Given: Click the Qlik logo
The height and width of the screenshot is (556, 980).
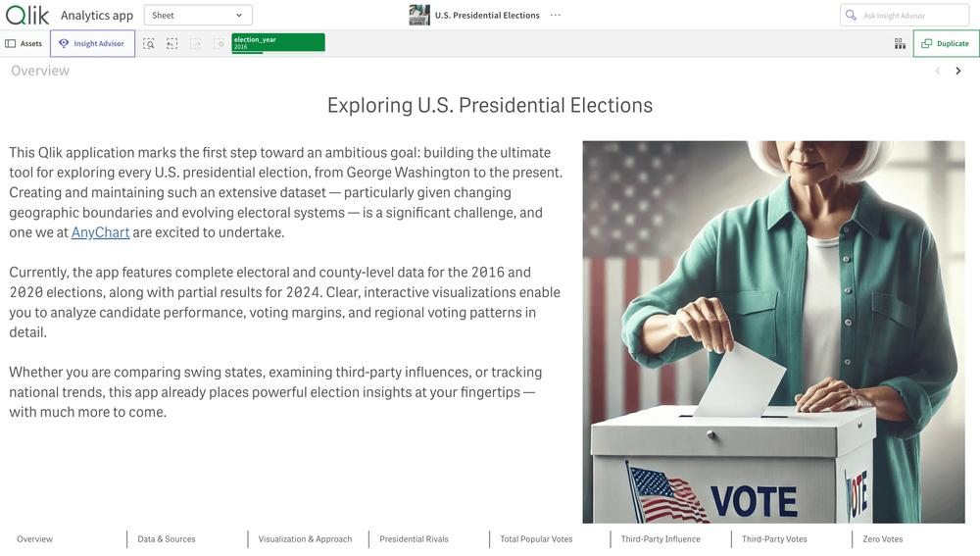Looking at the screenshot, I should [26, 16].
